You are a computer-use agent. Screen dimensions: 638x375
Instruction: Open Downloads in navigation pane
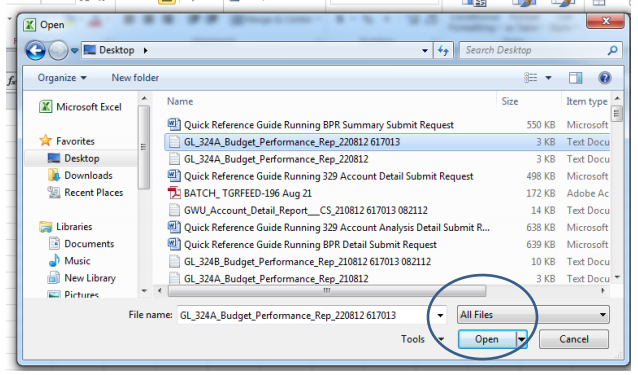pyautogui.click(x=80, y=175)
